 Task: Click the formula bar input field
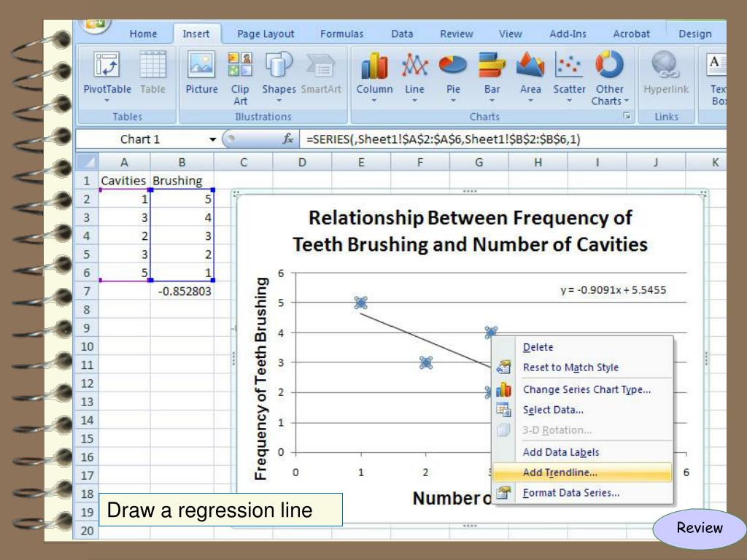[x=511, y=140]
